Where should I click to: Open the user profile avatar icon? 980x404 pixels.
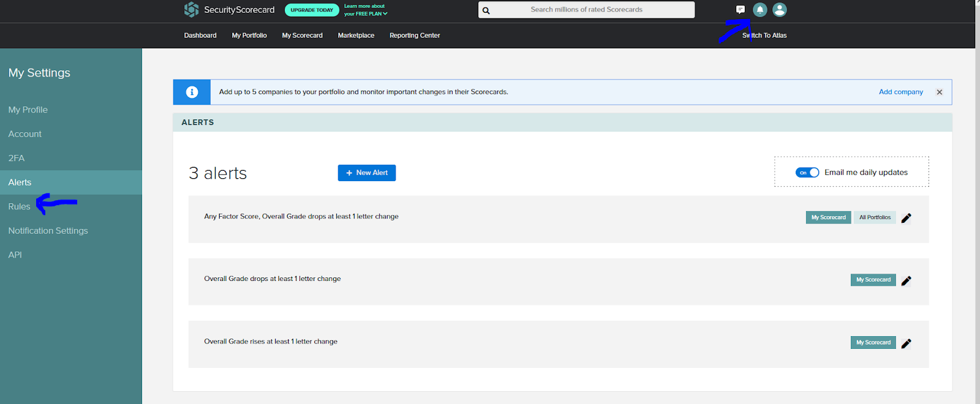click(x=779, y=10)
